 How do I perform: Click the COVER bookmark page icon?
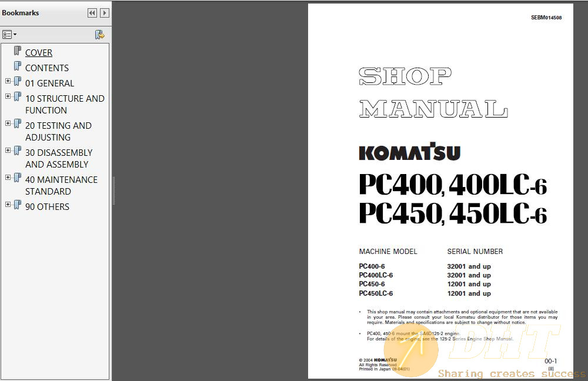[x=18, y=51]
